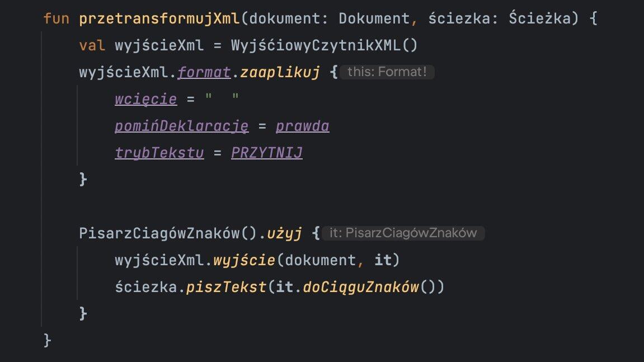
Task: Click the Dokument parameter type
Action: (x=374, y=18)
